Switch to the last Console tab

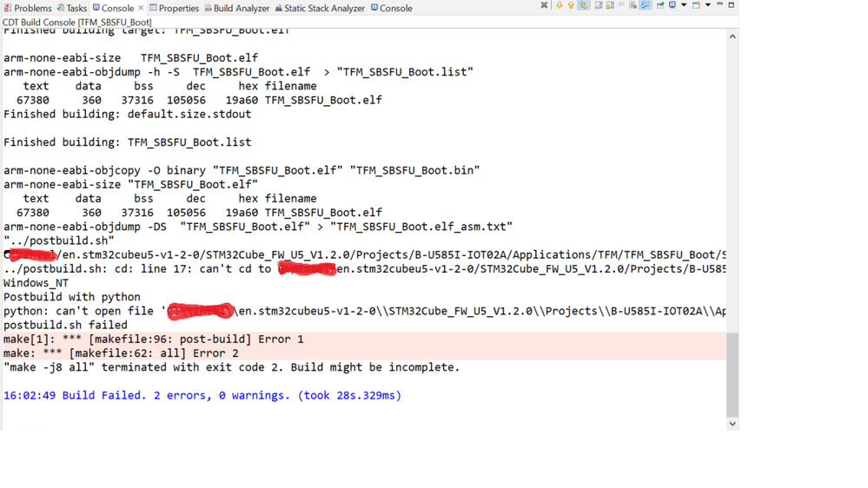(391, 8)
